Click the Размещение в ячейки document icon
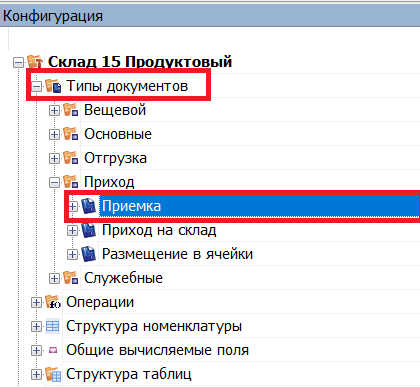The height and width of the screenshot is (387, 420). coord(88,254)
